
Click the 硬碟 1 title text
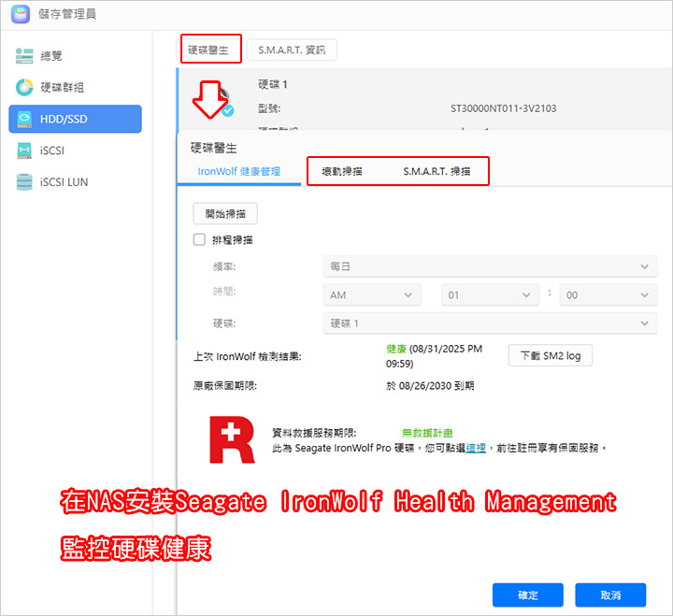[x=273, y=84]
